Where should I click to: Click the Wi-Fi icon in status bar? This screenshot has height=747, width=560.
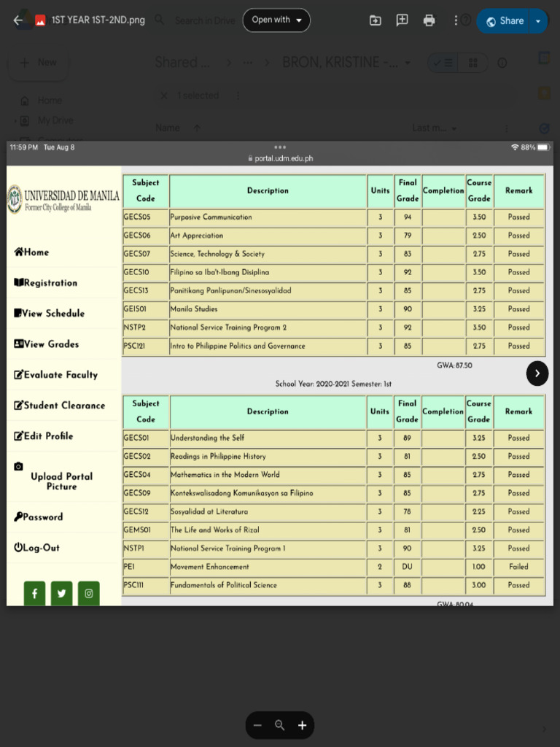tap(515, 147)
